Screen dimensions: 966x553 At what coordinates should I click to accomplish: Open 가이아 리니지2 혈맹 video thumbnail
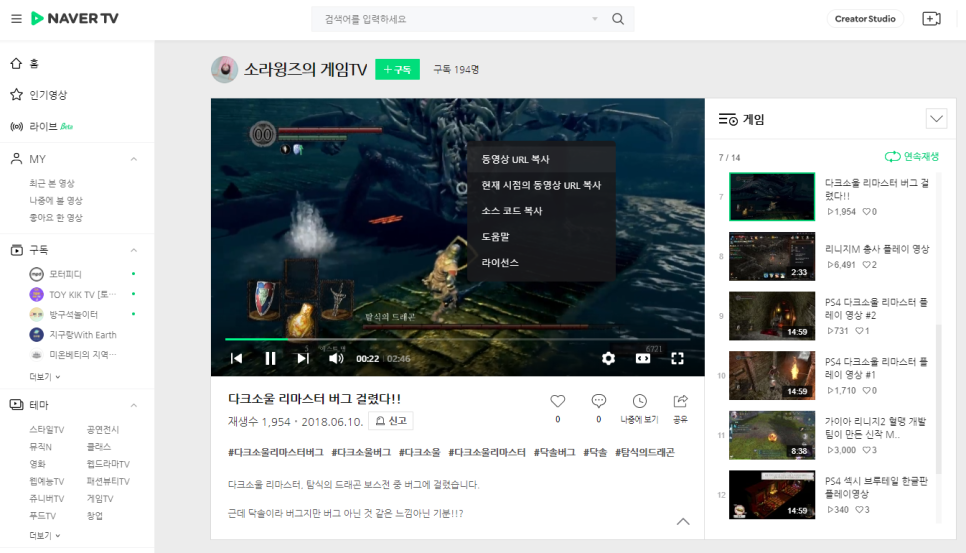pyautogui.click(x=772, y=435)
